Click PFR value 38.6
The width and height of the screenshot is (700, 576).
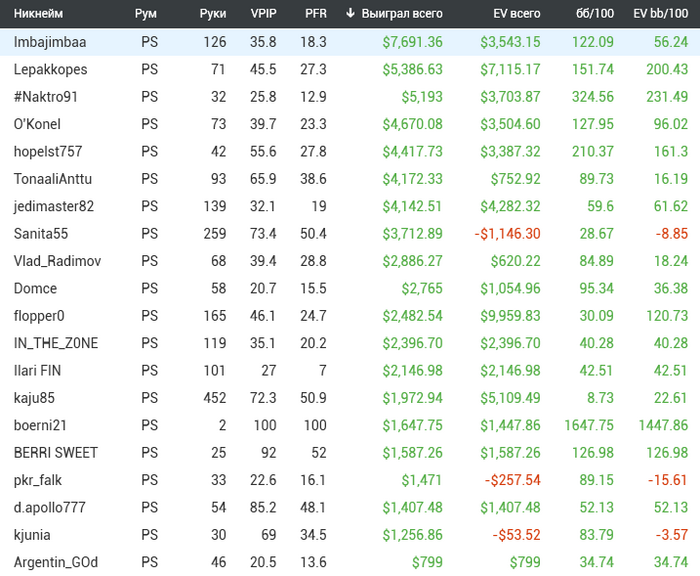click(313, 179)
